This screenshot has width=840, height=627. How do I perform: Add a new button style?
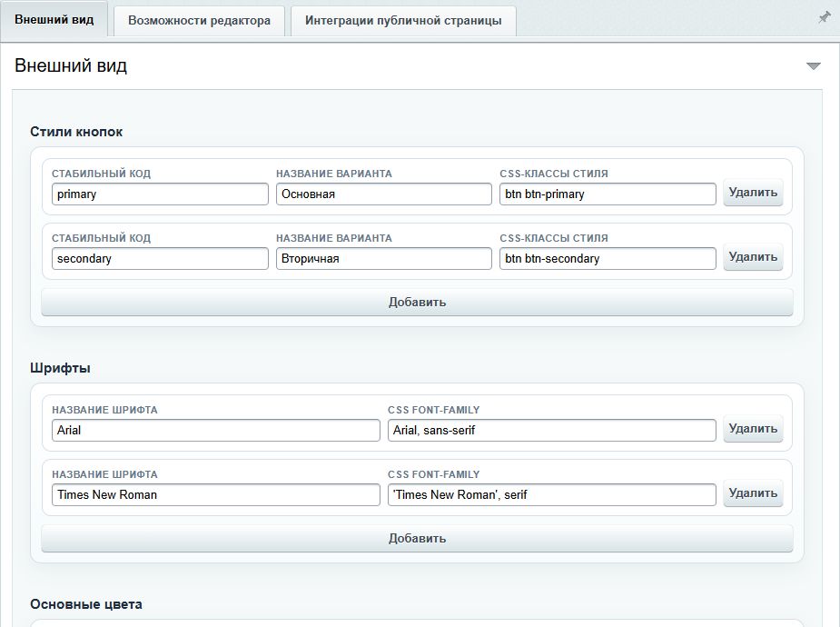click(417, 303)
